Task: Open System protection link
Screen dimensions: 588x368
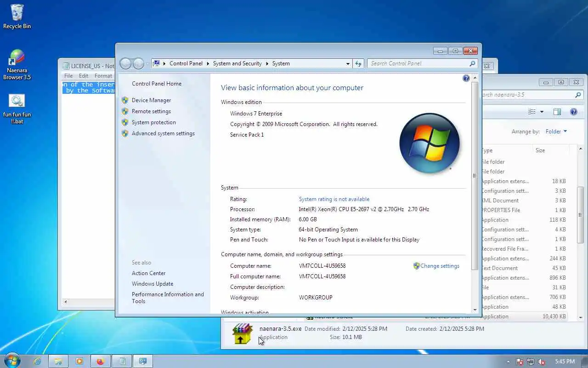Action: 154,122
